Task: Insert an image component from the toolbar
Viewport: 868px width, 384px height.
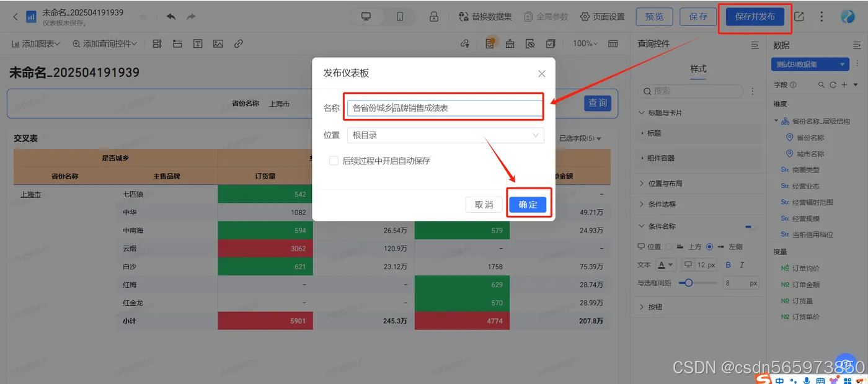Action: (x=218, y=43)
